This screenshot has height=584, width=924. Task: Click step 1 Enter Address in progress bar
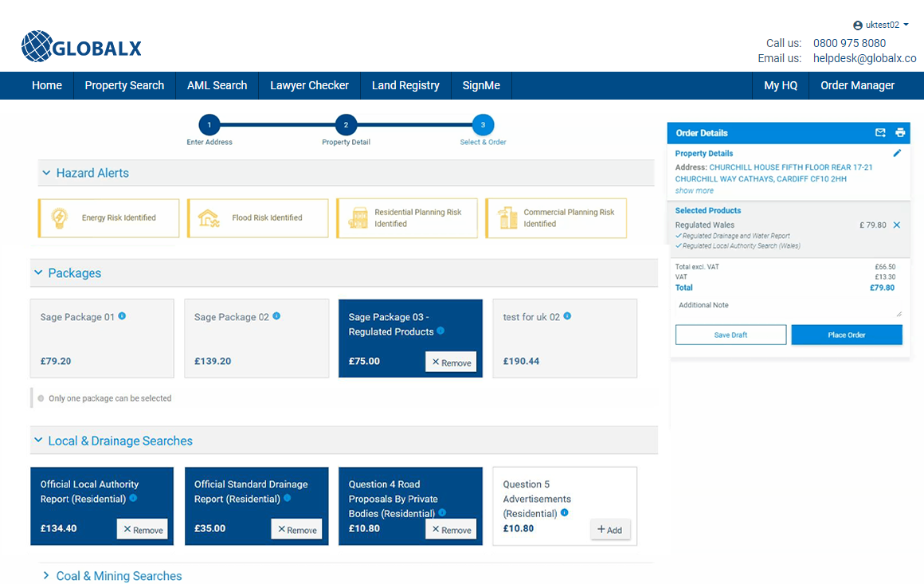(209, 125)
